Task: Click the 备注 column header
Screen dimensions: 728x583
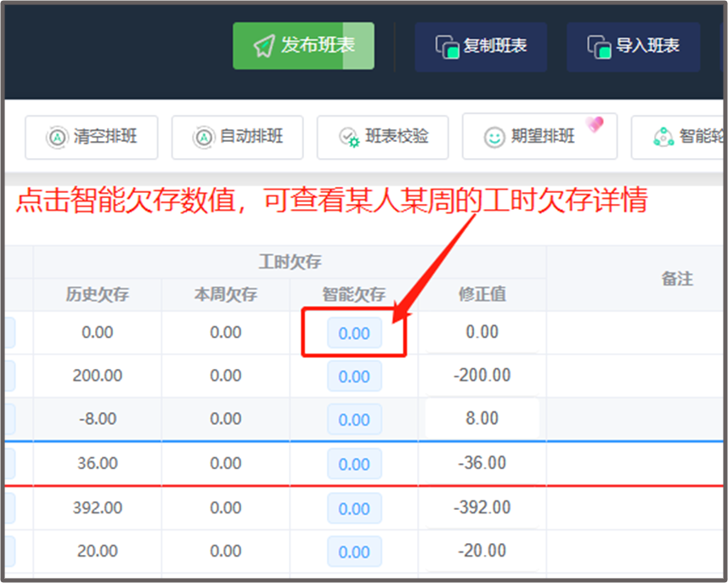Action: (677, 279)
